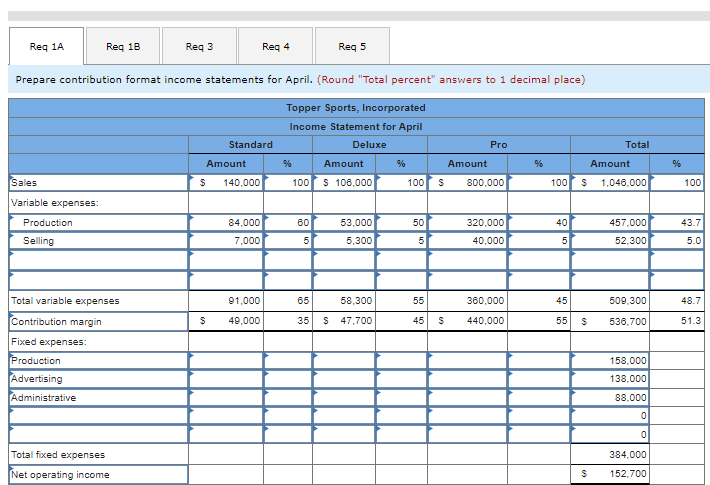Click the Deluxe Production percent field 50

pyautogui.click(x=401, y=222)
